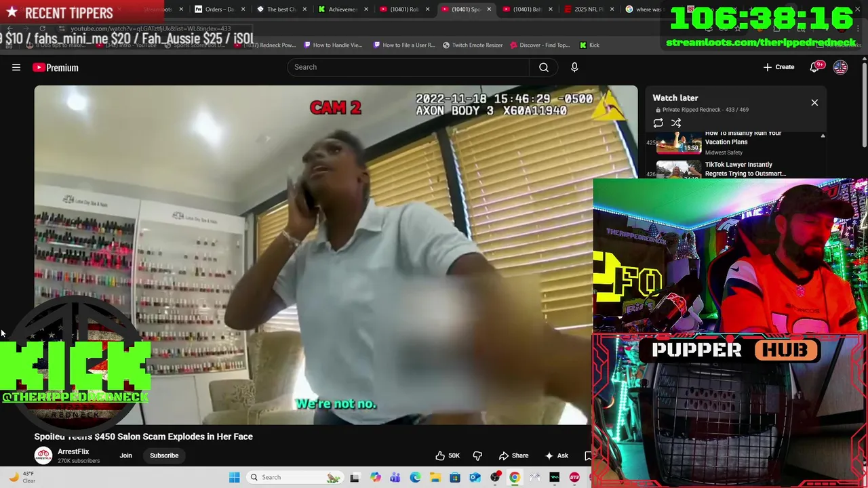The height and width of the screenshot is (488, 868).
Task: Open "How to Handle Vie..." bookmark
Action: click(333, 45)
